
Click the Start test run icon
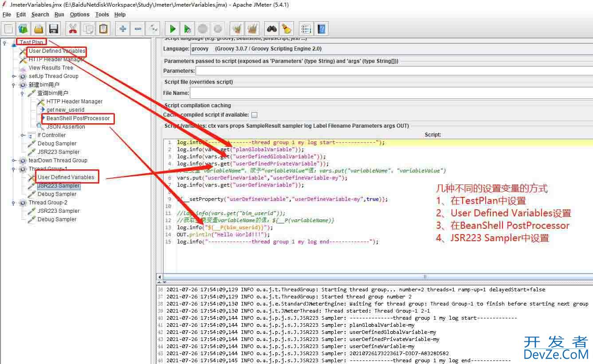coord(173,29)
